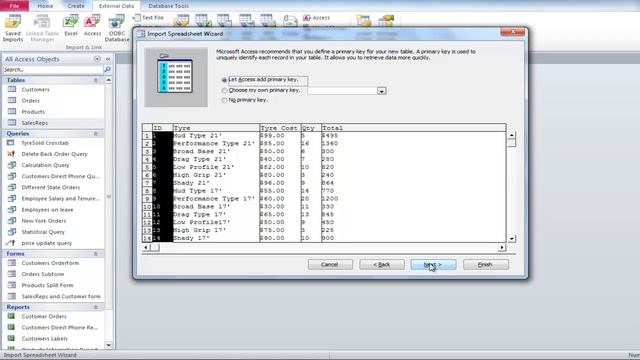Click the Excel import icon
640x360 pixels.
[71, 25]
